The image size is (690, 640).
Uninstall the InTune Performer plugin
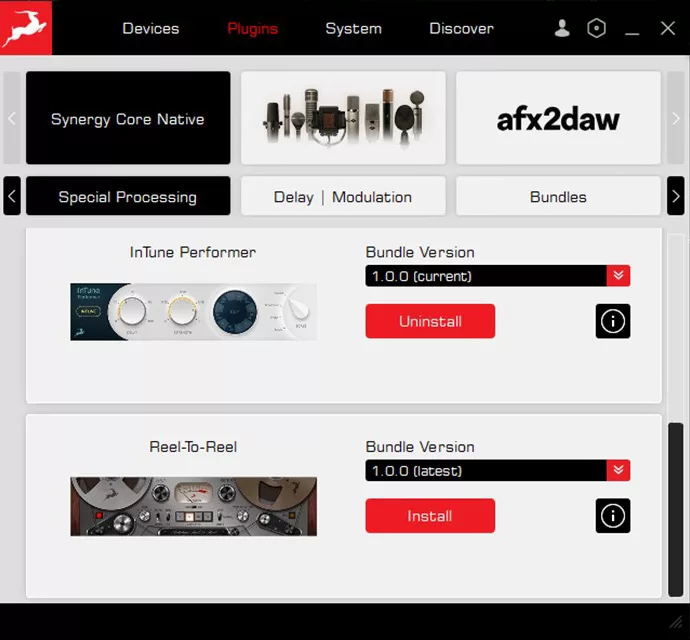(x=430, y=321)
